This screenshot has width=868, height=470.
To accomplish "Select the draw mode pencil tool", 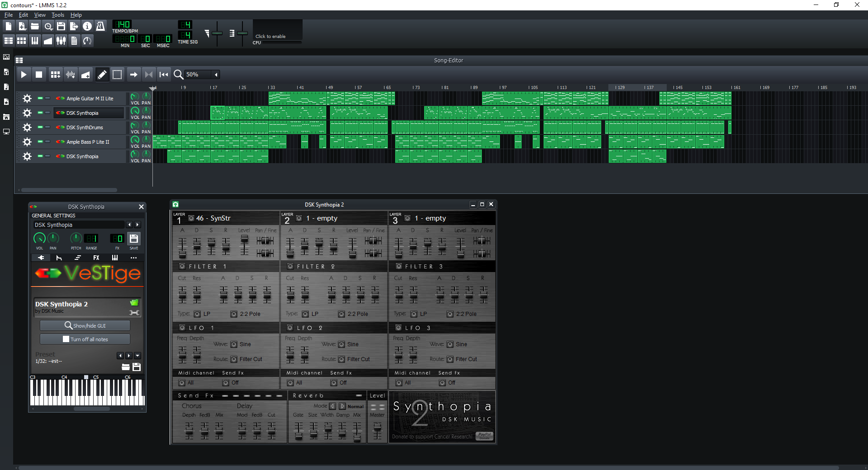I will [x=102, y=75].
